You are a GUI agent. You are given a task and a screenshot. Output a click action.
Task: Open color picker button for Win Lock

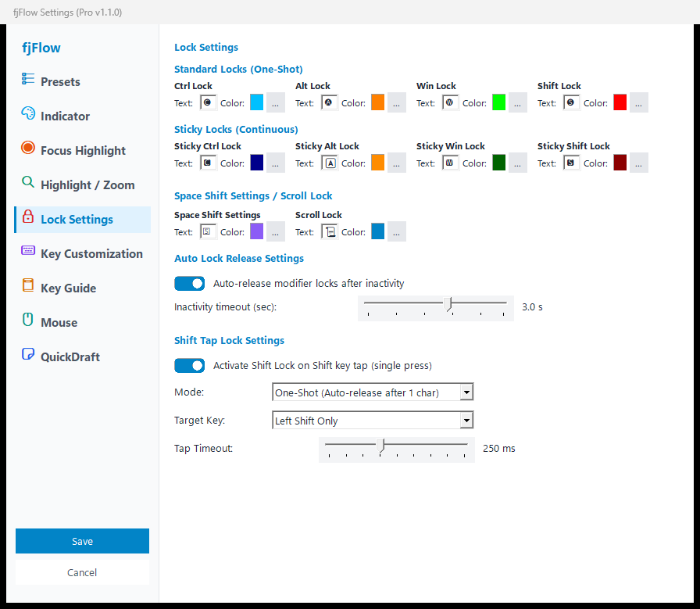coord(518,102)
